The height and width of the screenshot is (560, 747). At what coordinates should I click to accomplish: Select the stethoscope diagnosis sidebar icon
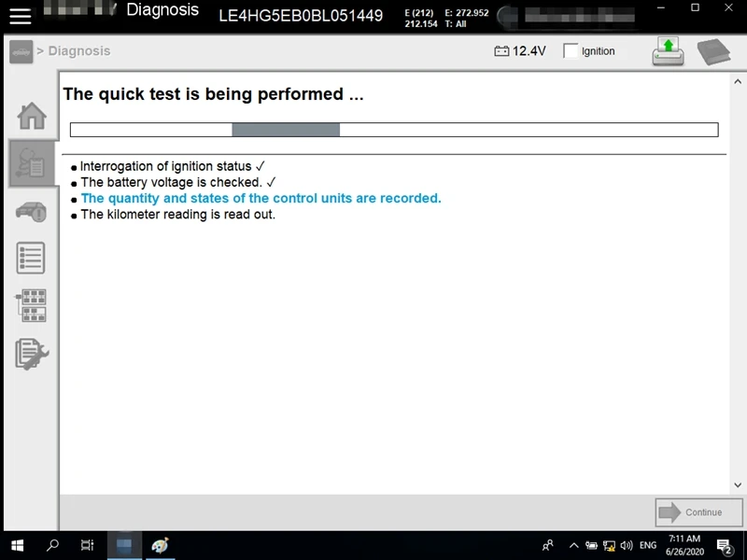pyautogui.click(x=32, y=163)
